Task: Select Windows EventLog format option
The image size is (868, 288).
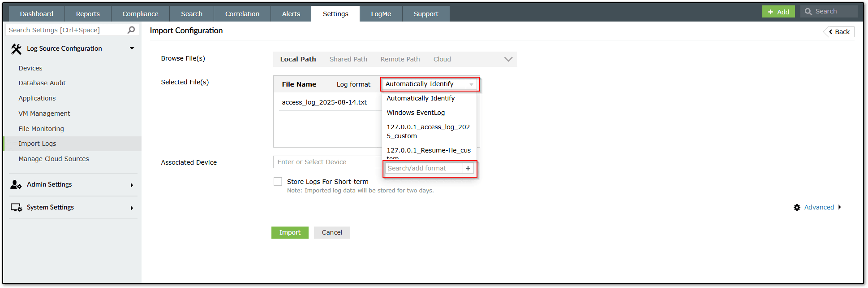Action: [416, 113]
